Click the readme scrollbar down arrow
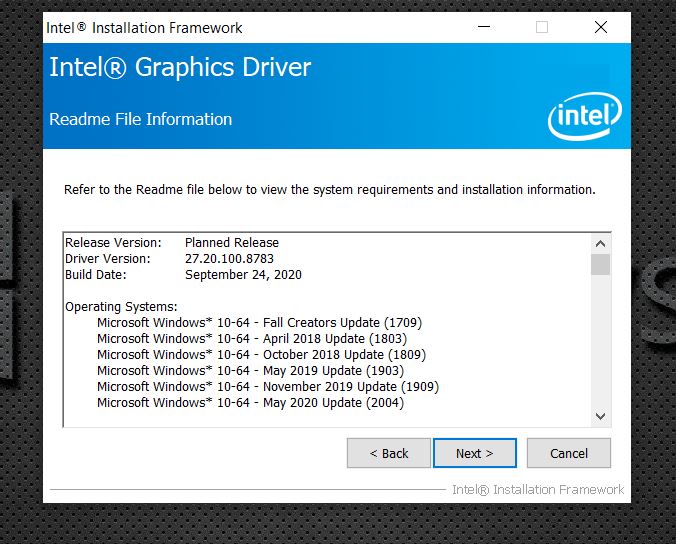 click(x=600, y=416)
